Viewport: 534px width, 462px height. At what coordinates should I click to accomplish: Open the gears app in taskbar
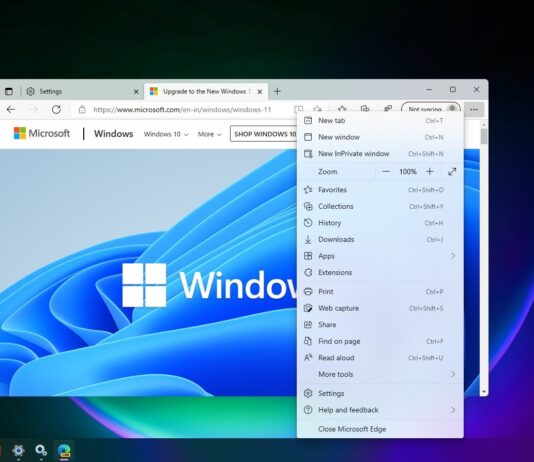pyautogui.click(x=41, y=450)
